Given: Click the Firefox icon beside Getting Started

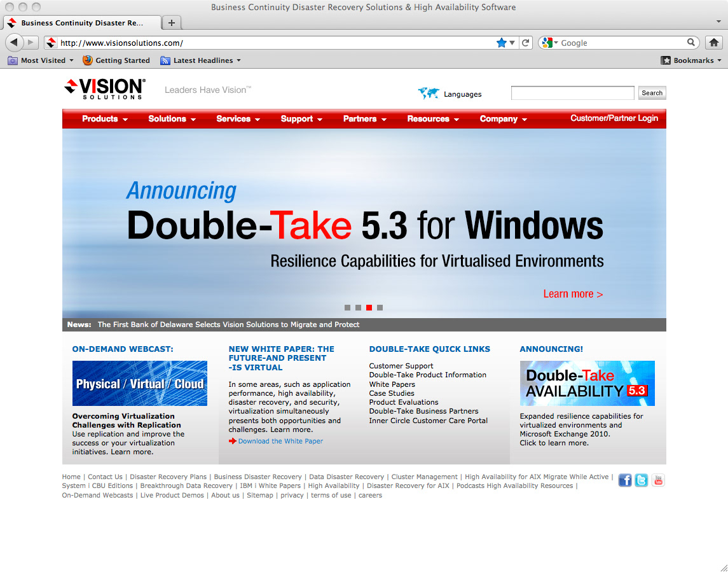Looking at the screenshot, I should click(87, 60).
